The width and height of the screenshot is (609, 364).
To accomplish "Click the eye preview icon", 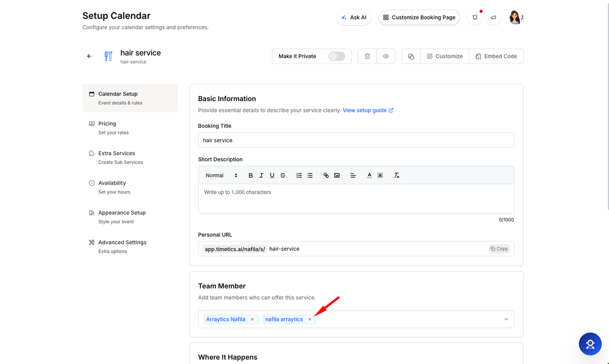I will click(x=385, y=57).
